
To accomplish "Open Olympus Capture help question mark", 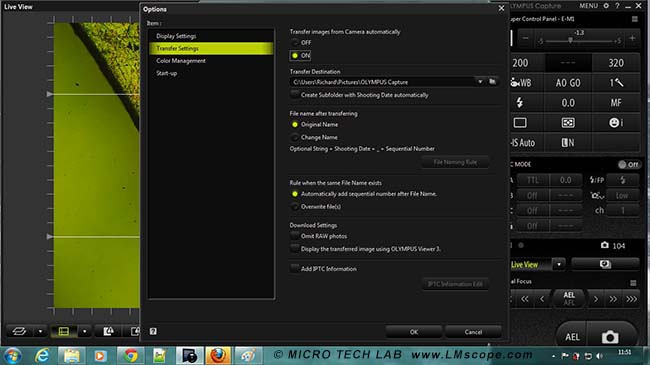I will pyautogui.click(x=617, y=6).
